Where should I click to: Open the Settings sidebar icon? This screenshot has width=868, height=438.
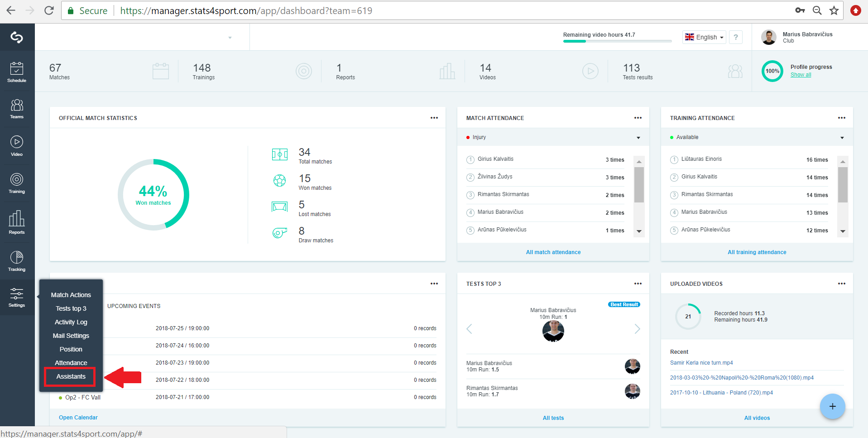pos(17,298)
